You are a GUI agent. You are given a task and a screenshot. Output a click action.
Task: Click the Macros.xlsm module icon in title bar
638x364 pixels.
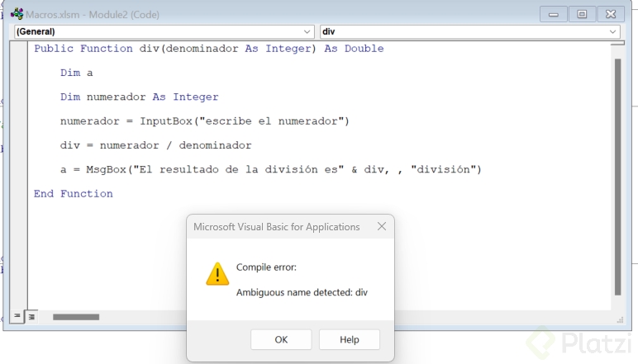pos(17,14)
